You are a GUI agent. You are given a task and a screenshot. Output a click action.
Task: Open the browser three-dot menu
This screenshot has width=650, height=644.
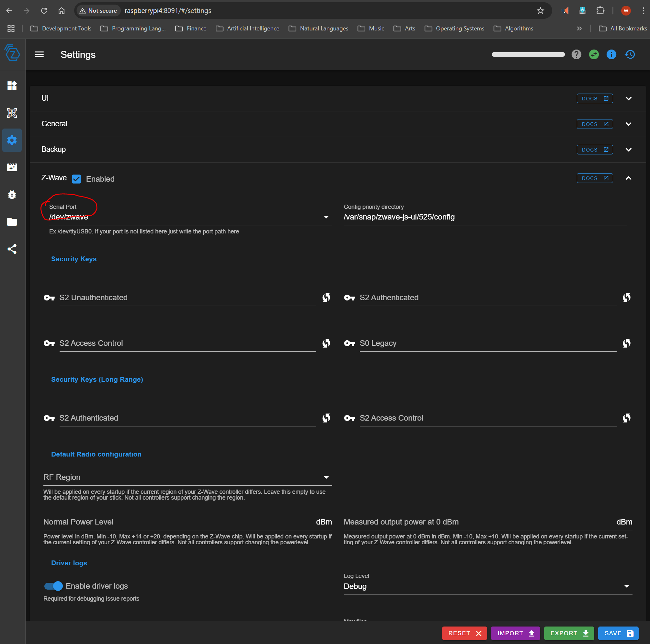[x=643, y=11]
